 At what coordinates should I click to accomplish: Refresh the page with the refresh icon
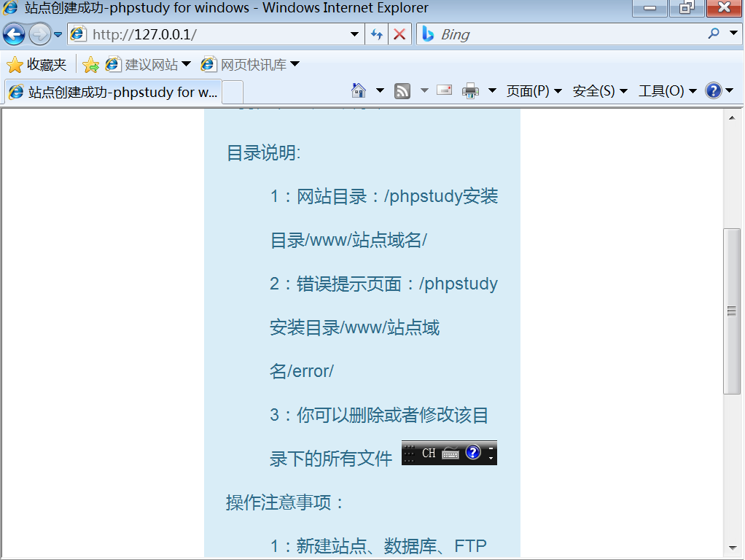(x=377, y=34)
